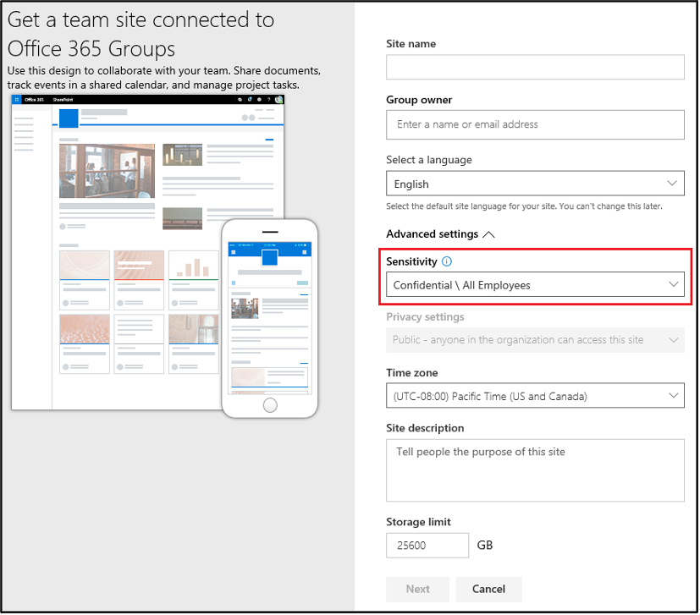Click the bell icon in the top bar
Viewport: 700px width, 615px height.
coord(240,99)
